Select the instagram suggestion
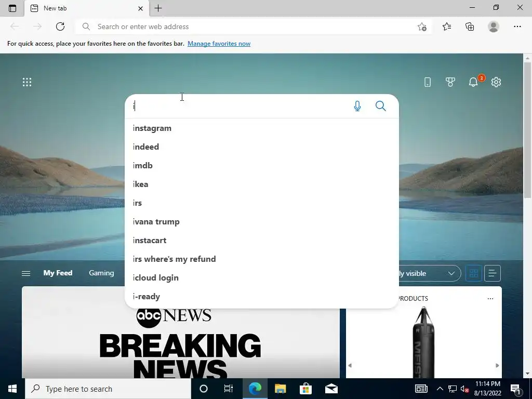Screen dimensions: 532x399 [262, 128]
